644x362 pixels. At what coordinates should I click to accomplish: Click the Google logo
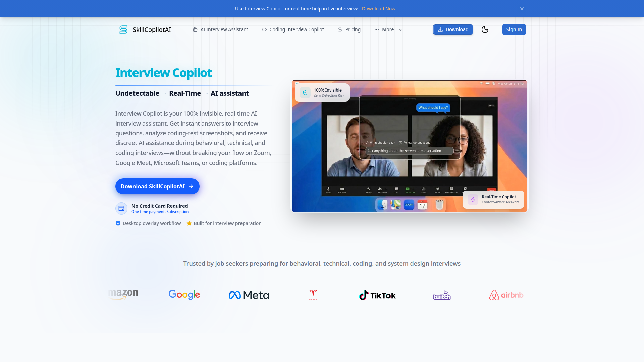pyautogui.click(x=184, y=295)
